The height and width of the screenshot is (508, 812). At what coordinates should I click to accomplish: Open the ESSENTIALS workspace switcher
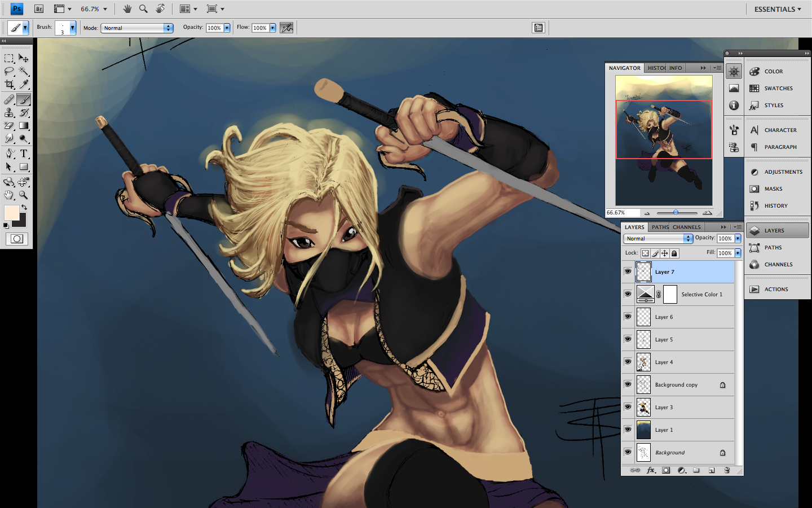pyautogui.click(x=778, y=9)
